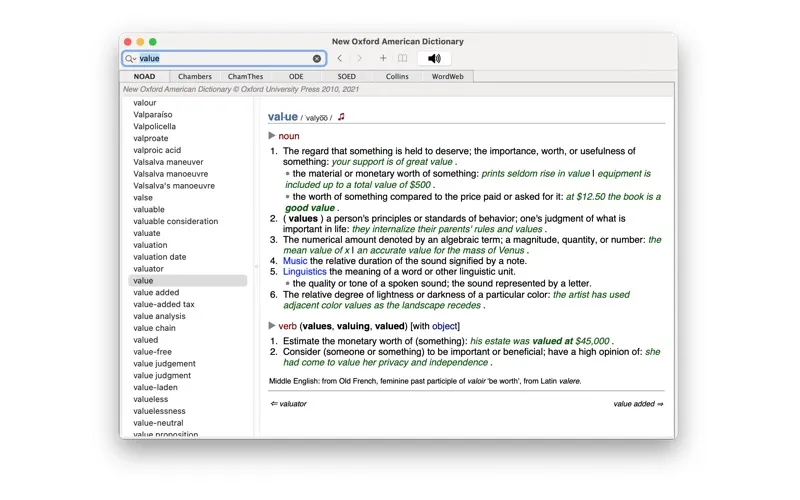Select the NOAD dictionary tab
Viewport: 800px width, 500px height.
pos(144,77)
